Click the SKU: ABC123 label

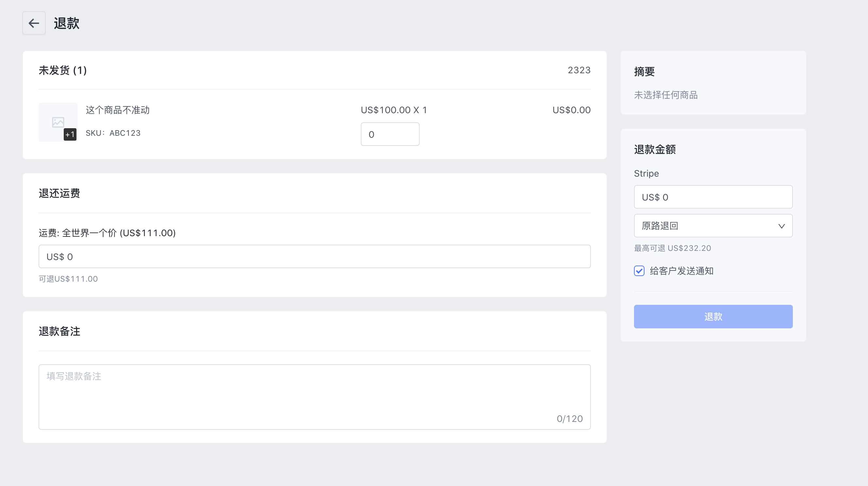click(x=113, y=133)
